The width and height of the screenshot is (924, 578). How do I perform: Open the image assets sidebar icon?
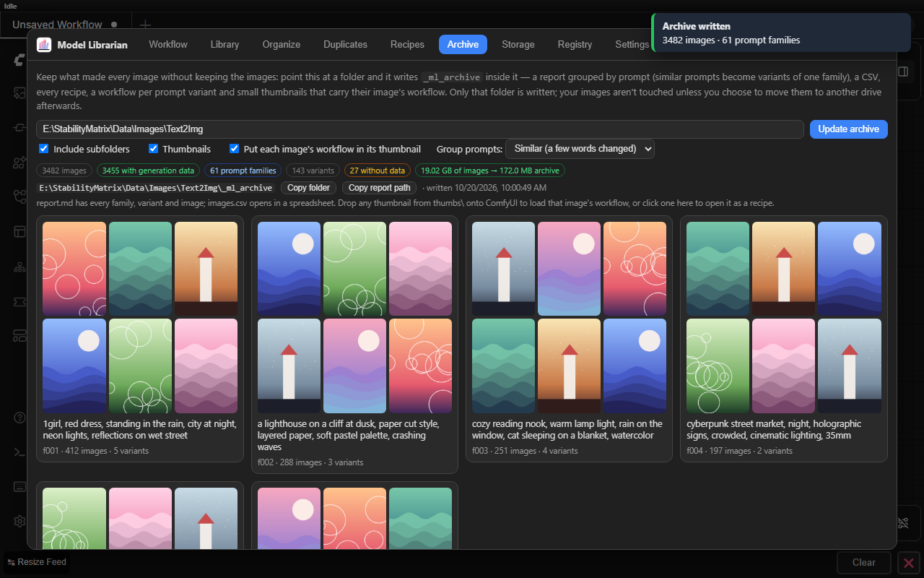[19, 92]
